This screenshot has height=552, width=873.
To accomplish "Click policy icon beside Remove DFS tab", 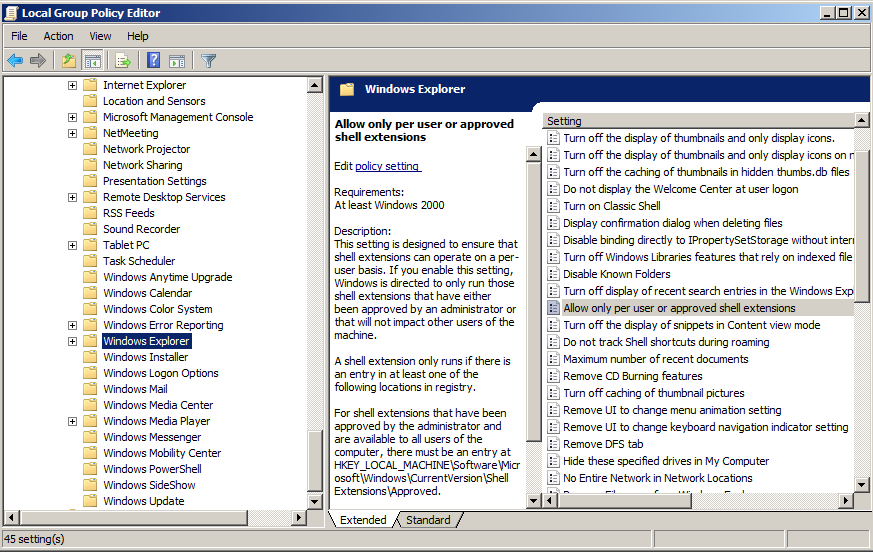I will 553,444.
